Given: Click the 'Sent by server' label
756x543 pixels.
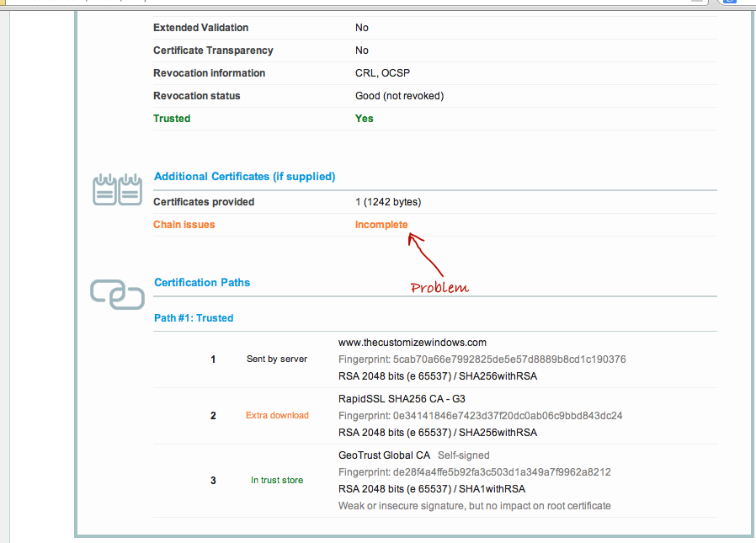Looking at the screenshot, I should (277, 359).
